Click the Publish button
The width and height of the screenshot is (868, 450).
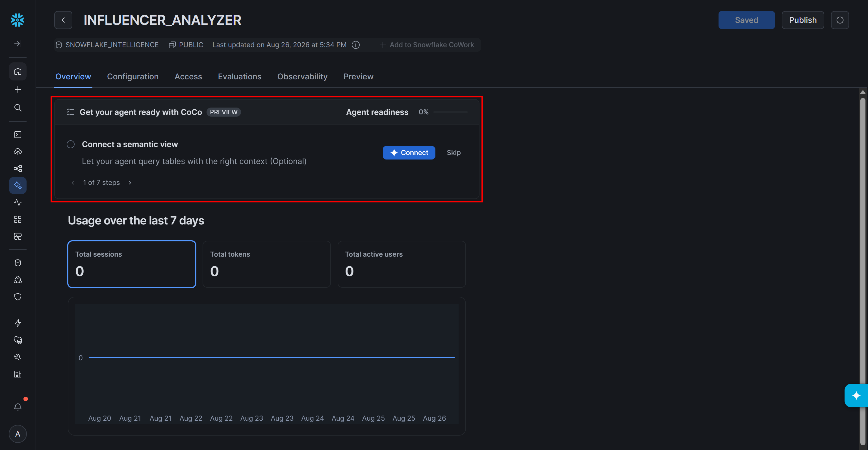[x=803, y=20]
